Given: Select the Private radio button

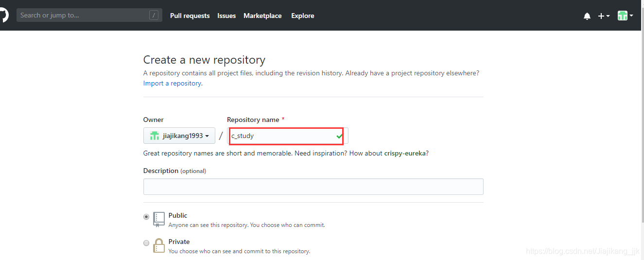Looking at the screenshot, I should pyautogui.click(x=146, y=243).
